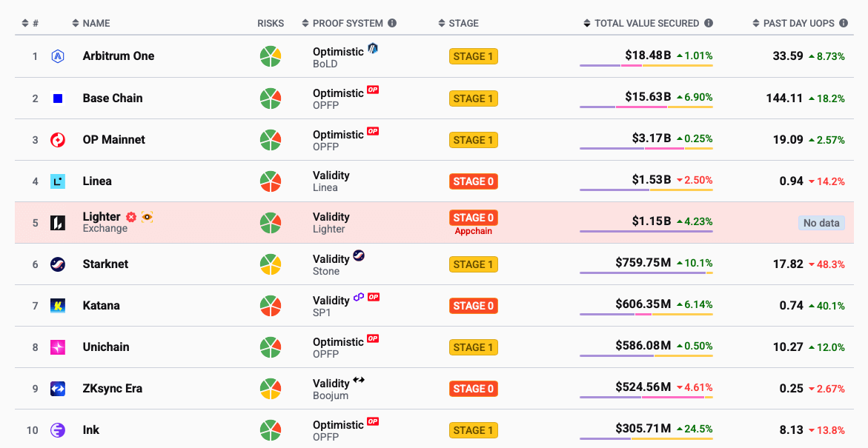Viewport: 868px width, 448px height.
Task: Click the OP Mainnet red logo icon
Action: point(58,139)
